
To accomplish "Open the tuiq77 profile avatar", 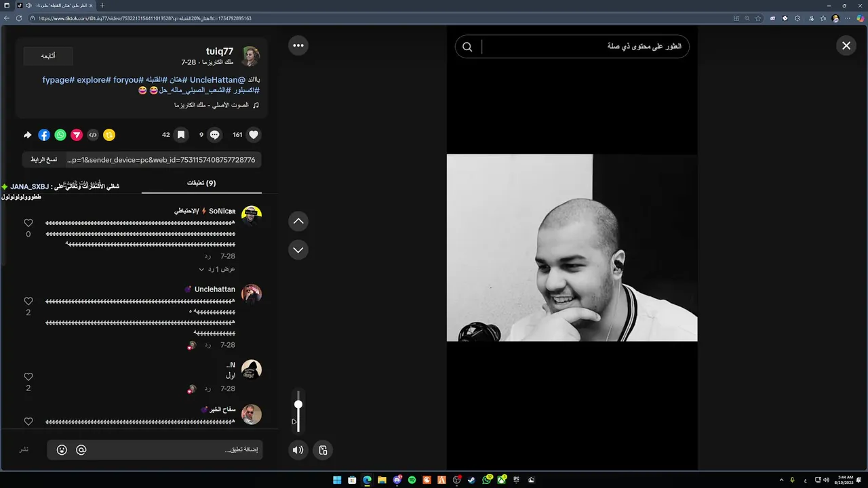I will click(x=251, y=56).
